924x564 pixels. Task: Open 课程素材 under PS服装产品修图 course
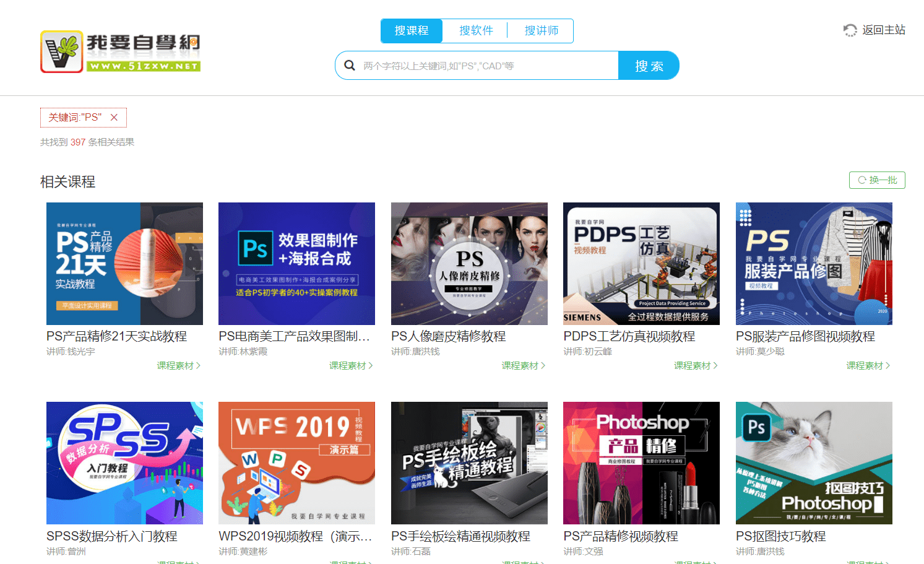[868, 366]
